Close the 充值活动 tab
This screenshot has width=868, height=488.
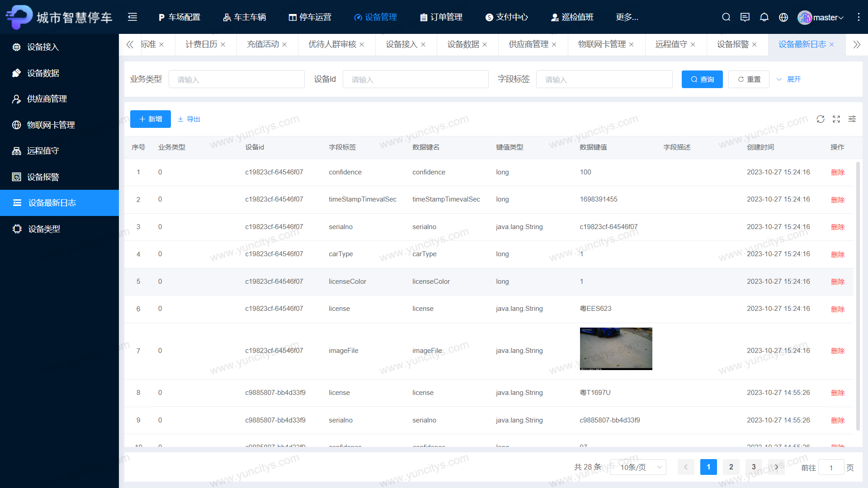pos(284,45)
